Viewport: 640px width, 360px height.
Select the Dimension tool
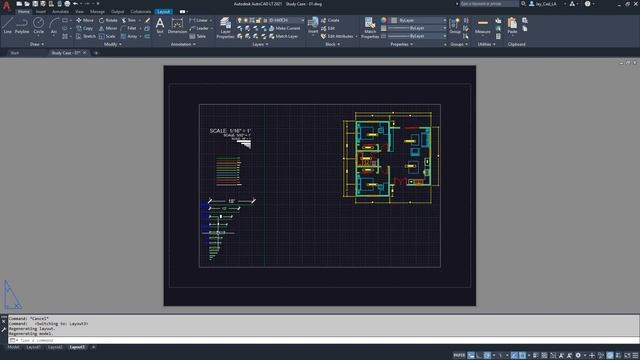(177, 25)
